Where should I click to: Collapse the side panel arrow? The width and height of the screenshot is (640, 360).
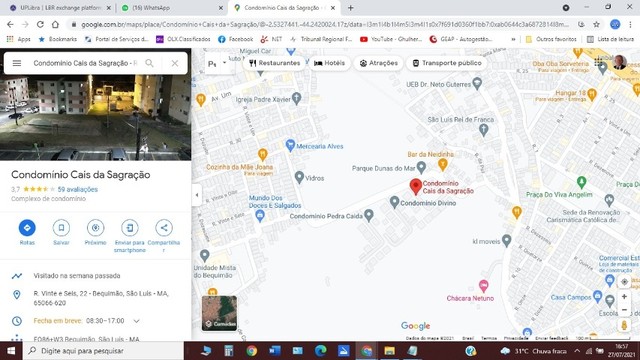[197, 195]
